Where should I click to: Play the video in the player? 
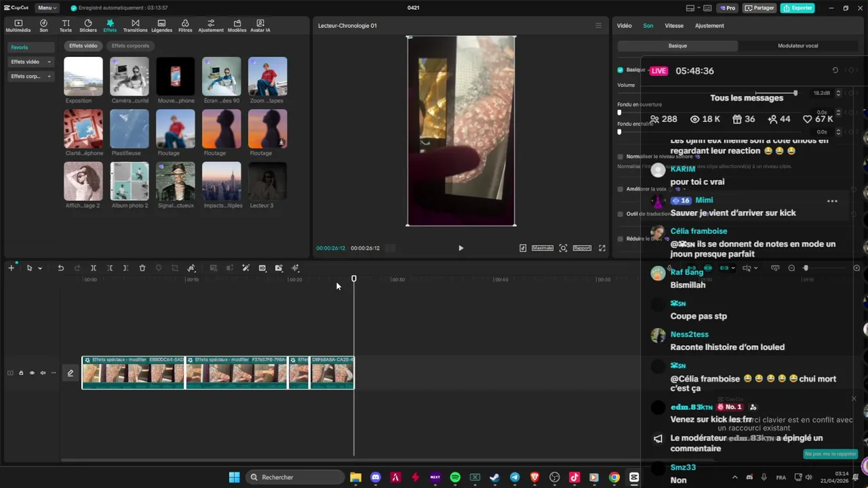(460, 248)
